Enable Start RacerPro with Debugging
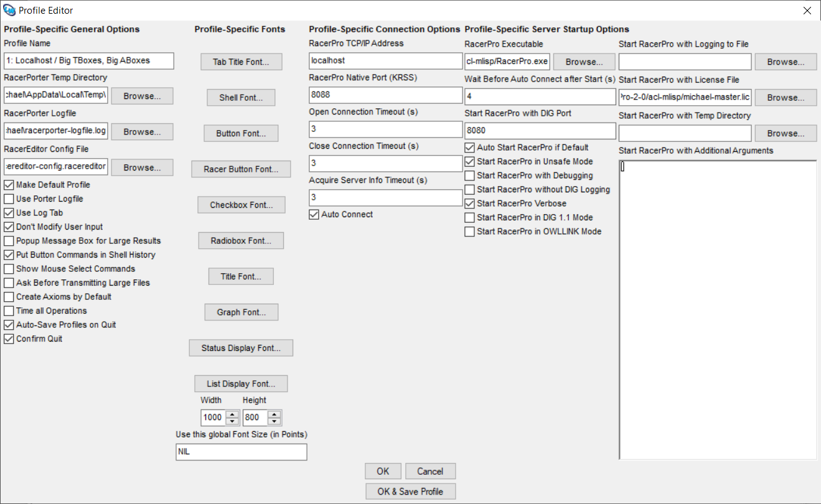Screen dimensions: 821x504 469,175
